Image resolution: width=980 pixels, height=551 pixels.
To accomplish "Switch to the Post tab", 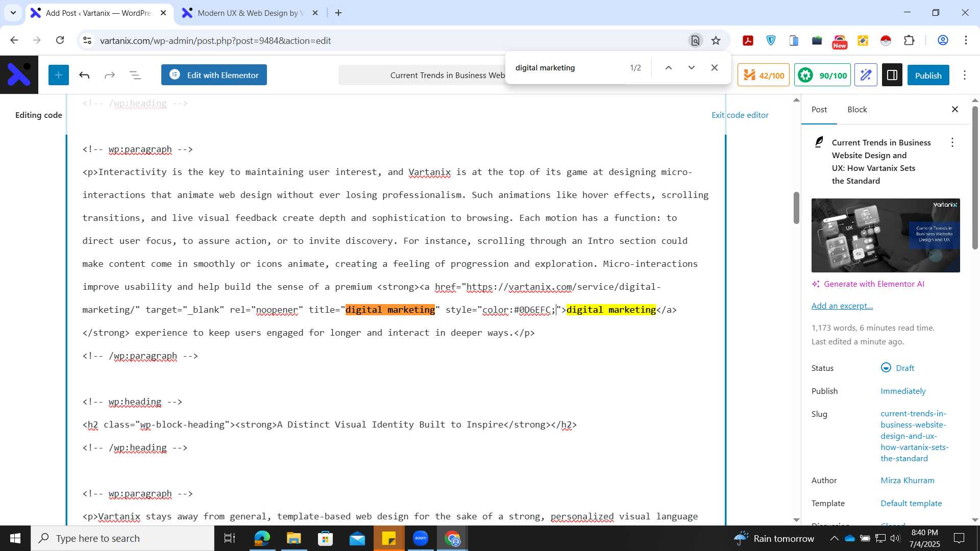I will point(819,110).
